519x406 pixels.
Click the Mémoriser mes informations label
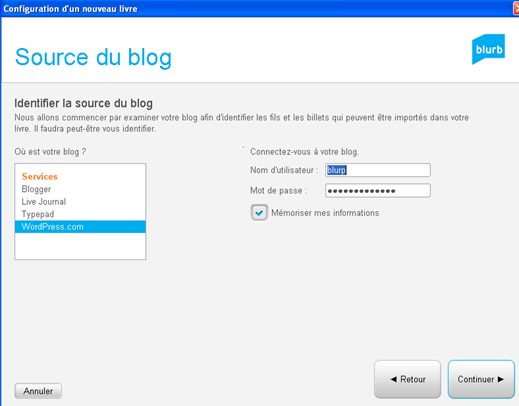[325, 213]
